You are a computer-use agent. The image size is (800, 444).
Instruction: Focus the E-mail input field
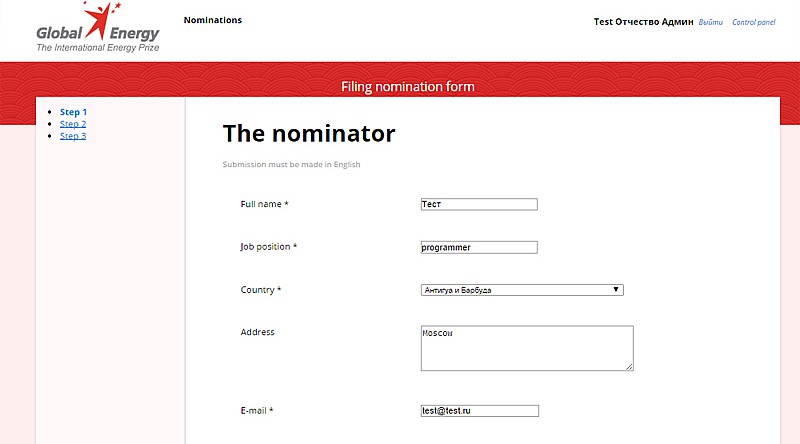point(479,410)
